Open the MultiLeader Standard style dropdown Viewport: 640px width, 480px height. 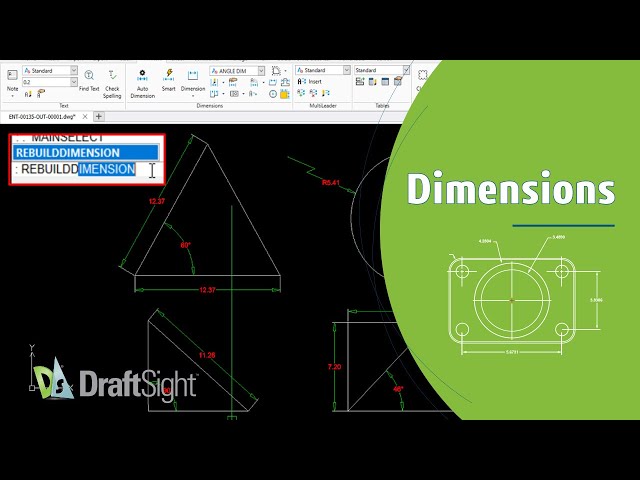(347, 70)
